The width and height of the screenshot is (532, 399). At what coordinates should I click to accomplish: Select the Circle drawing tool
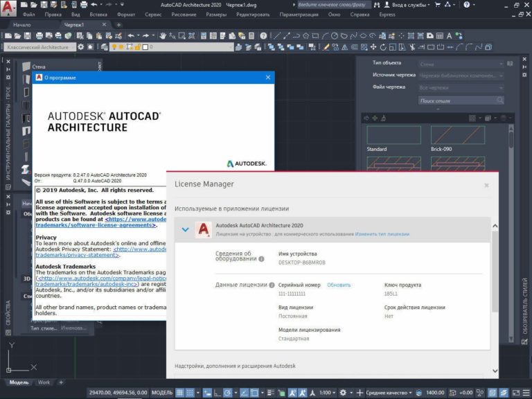[335, 35]
